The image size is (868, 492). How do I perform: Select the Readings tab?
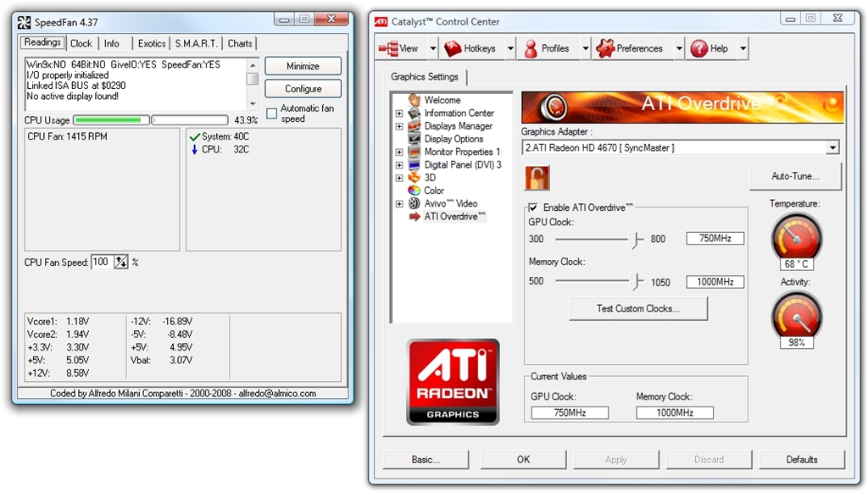(42, 42)
